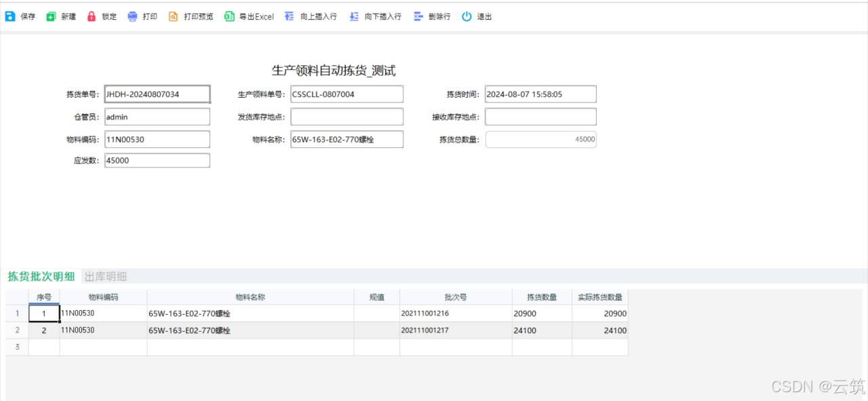This screenshot has height=401, width=868.
Task: Click the 拣货单号 input field
Action: [157, 94]
